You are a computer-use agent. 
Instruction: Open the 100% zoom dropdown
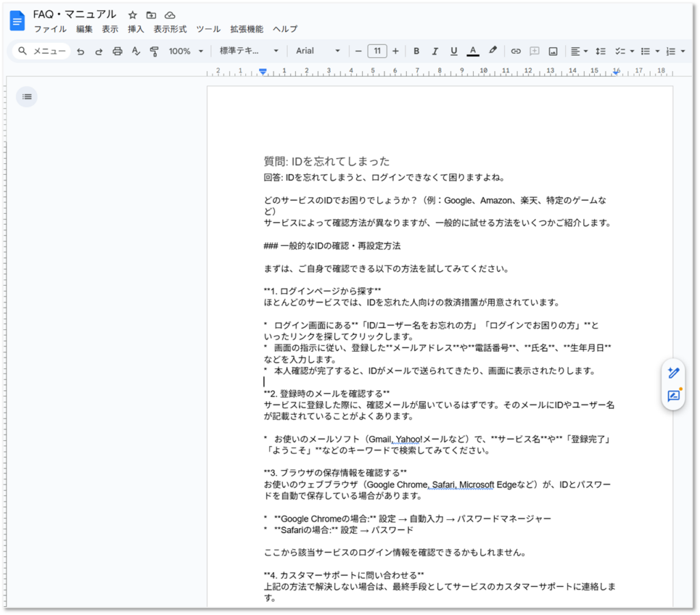click(186, 51)
